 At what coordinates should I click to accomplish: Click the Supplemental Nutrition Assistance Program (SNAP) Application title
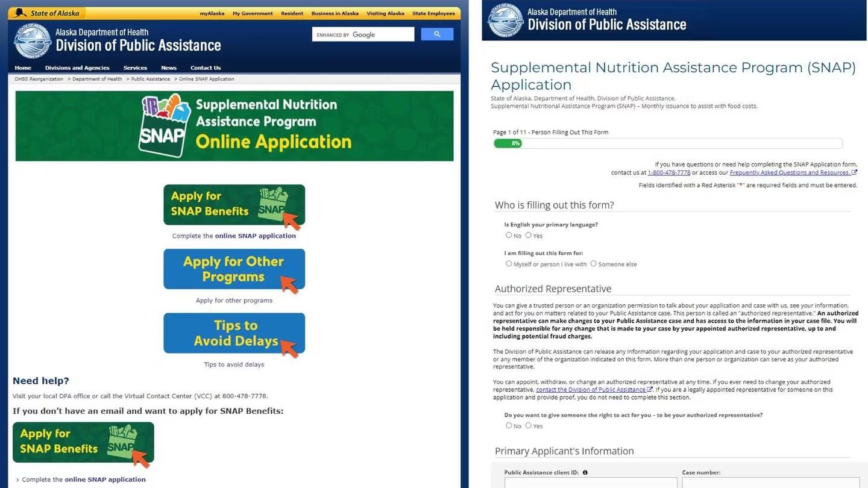tap(673, 76)
